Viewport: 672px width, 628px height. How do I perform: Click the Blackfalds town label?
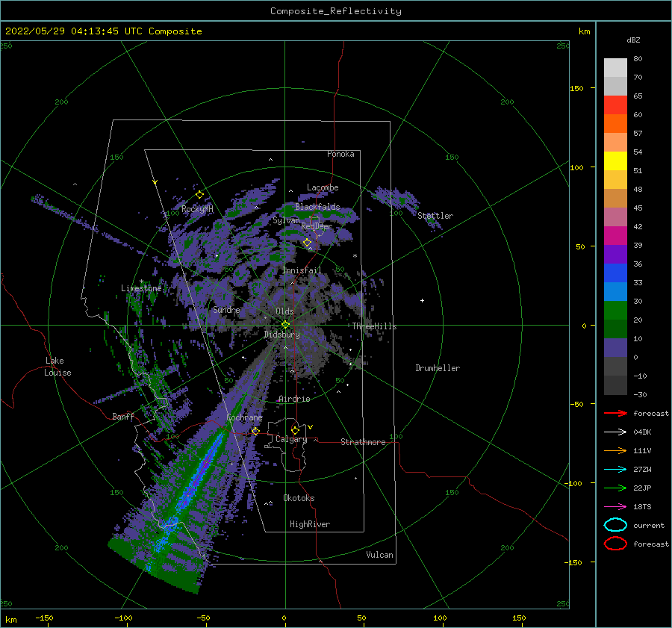pos(317,207)
